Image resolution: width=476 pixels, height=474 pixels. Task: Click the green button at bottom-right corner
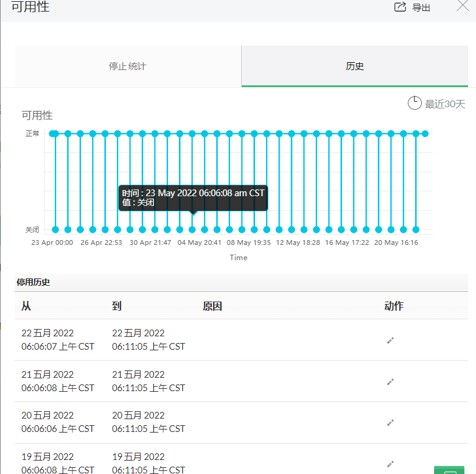pos(450,470)
